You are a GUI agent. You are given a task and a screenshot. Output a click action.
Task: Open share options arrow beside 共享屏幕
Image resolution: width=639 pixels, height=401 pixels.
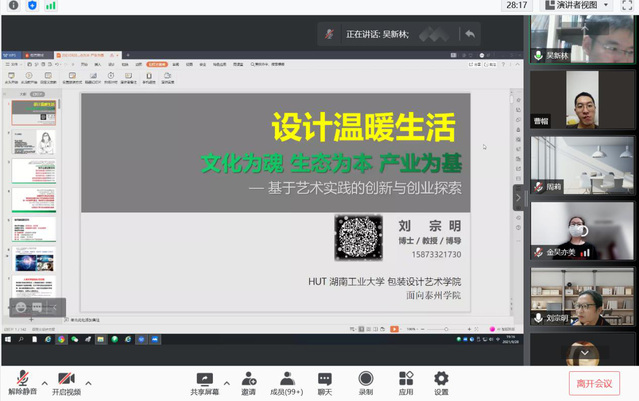click(227, 381)
